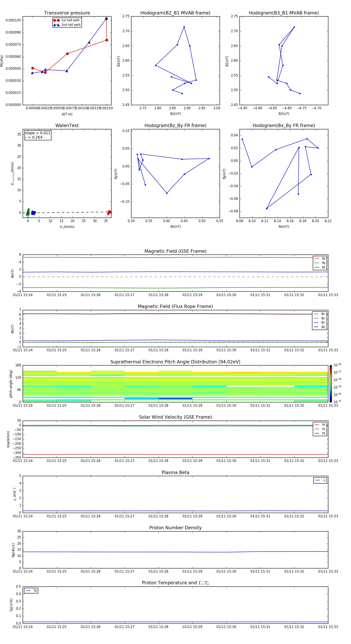Click the "pitch angle (deg)" y-axis label
Viewport: 351px width, 644px height.
(x=11, y=383)
